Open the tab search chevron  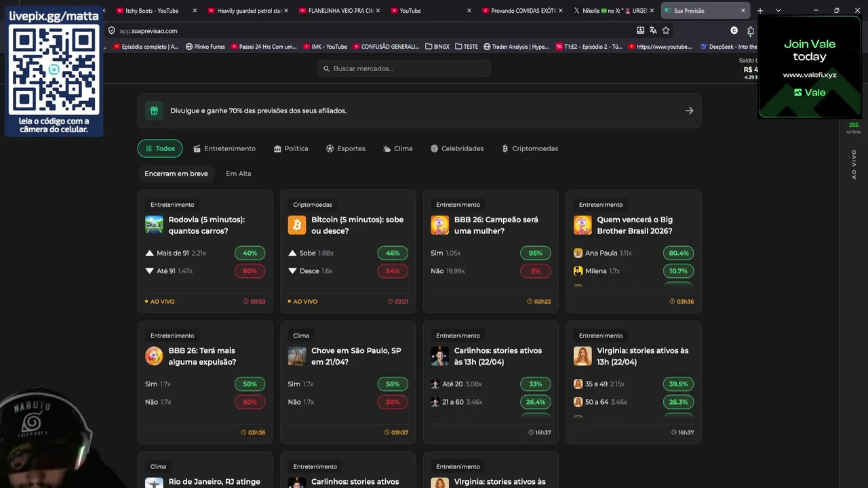tap(778, 10)
